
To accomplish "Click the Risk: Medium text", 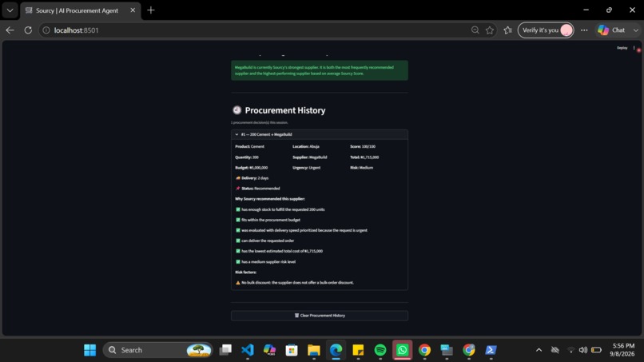I will pyautogui.click(x=361, y=168).
